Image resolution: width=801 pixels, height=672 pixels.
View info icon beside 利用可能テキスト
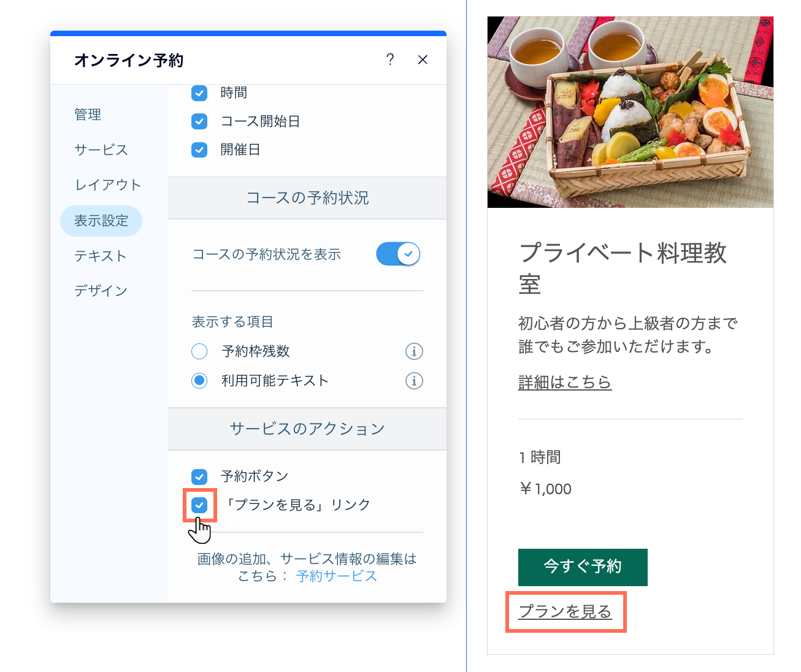coord(414,381)
